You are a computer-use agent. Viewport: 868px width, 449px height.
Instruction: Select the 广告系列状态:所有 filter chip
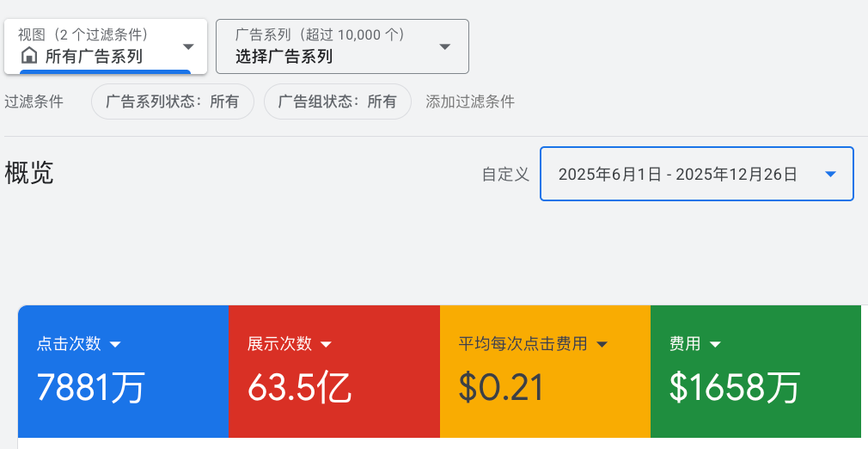point(172,101)
